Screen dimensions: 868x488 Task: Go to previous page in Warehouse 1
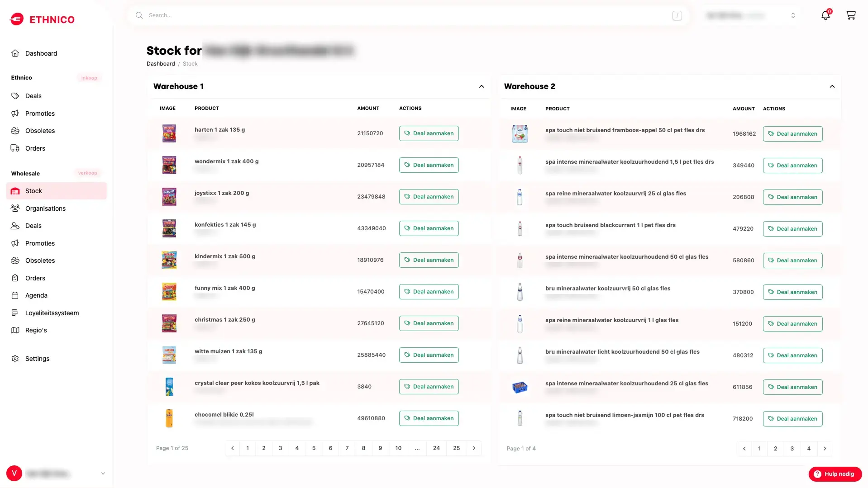pyautogui.click(x=233, y=448)
